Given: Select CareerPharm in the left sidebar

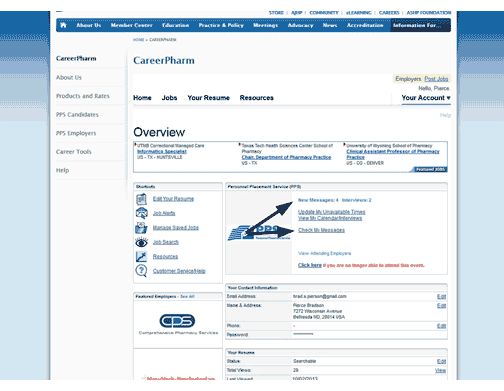Looking at the screenshot, I should click(76, 59).
